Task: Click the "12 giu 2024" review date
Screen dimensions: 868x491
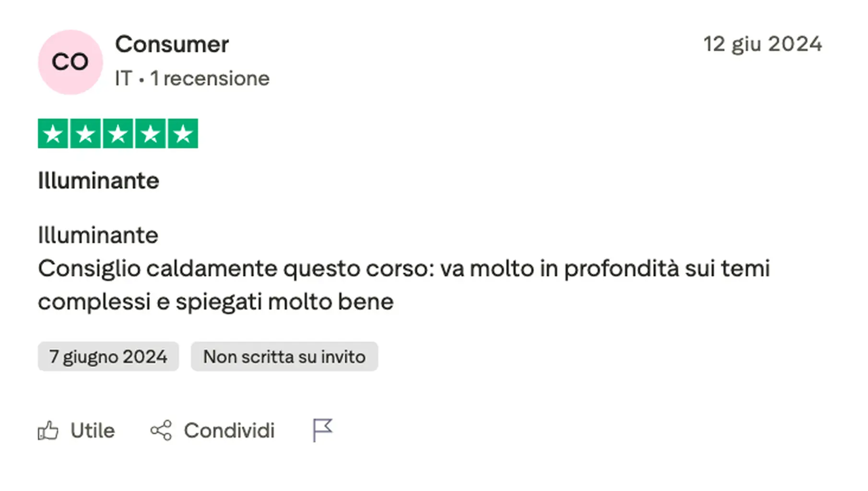Action: pyautogui.click(x=762, y=44)
